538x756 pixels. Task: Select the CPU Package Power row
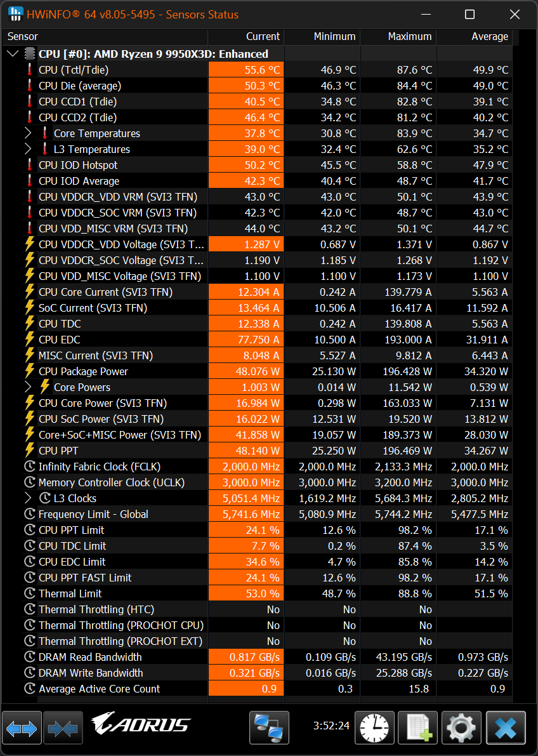click(83, 371)
